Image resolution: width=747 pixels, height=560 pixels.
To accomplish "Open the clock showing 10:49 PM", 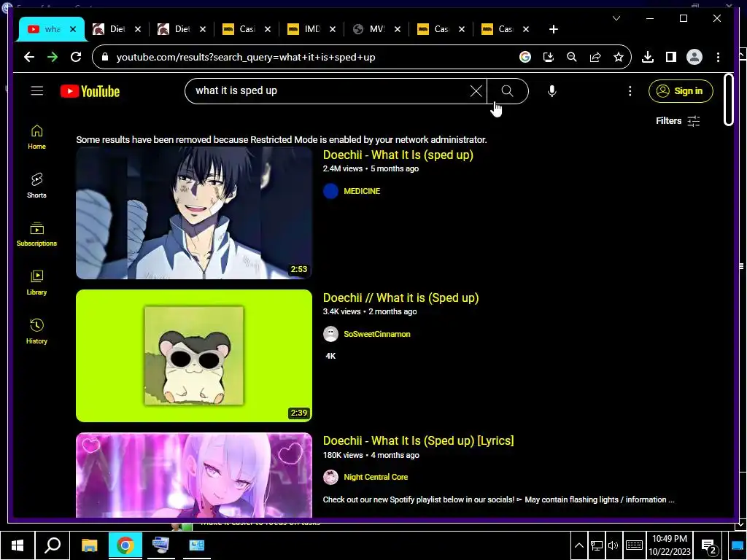I will [670, 545].
